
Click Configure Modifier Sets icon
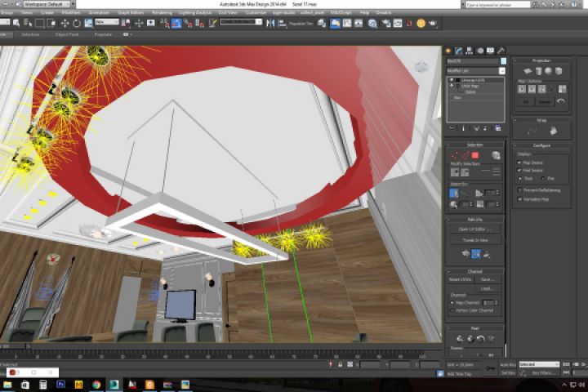click(x=498, y=128)
